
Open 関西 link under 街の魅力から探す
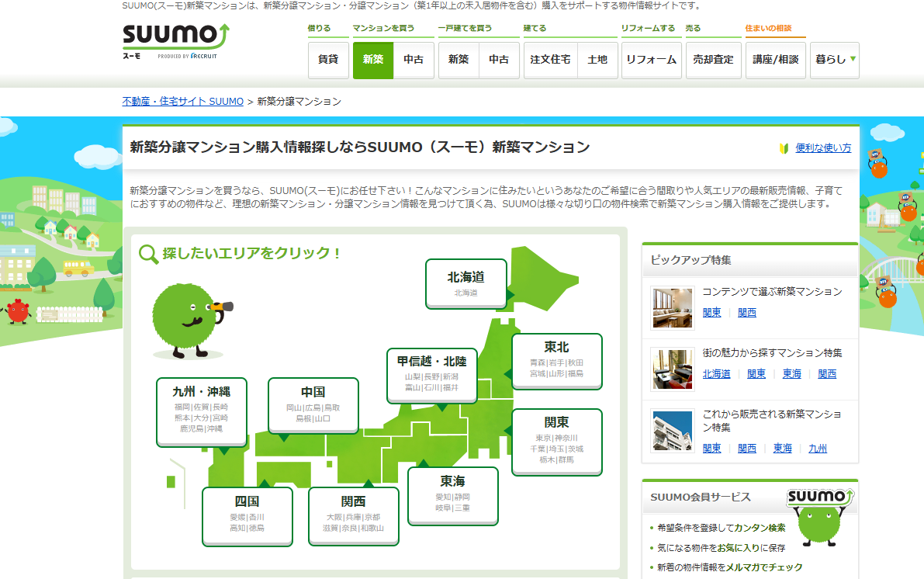pyautogui.click(x=827, y=374)
